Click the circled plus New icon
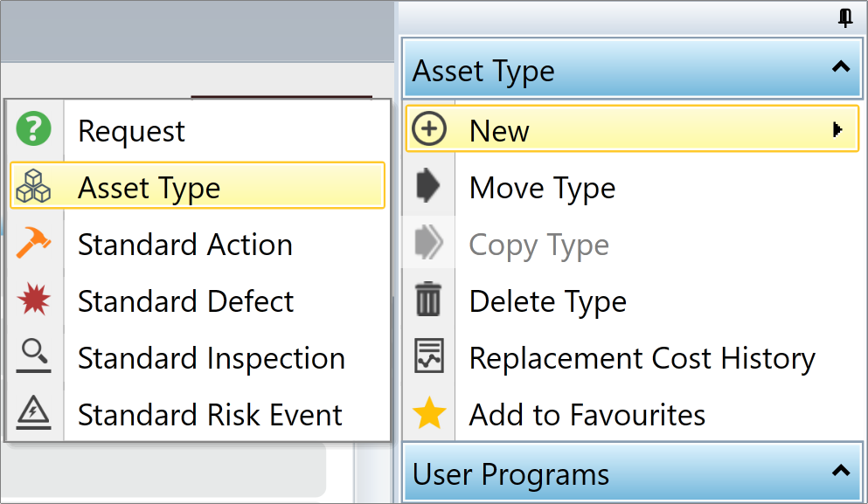The height and width of the screenshot is (504, 868). [x=429, y=129]
